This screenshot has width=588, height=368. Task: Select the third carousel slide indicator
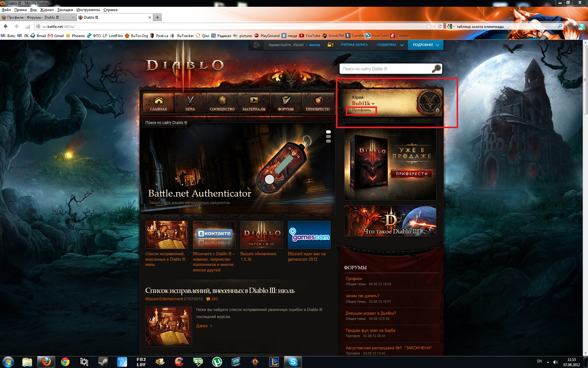tap(328, 141)
